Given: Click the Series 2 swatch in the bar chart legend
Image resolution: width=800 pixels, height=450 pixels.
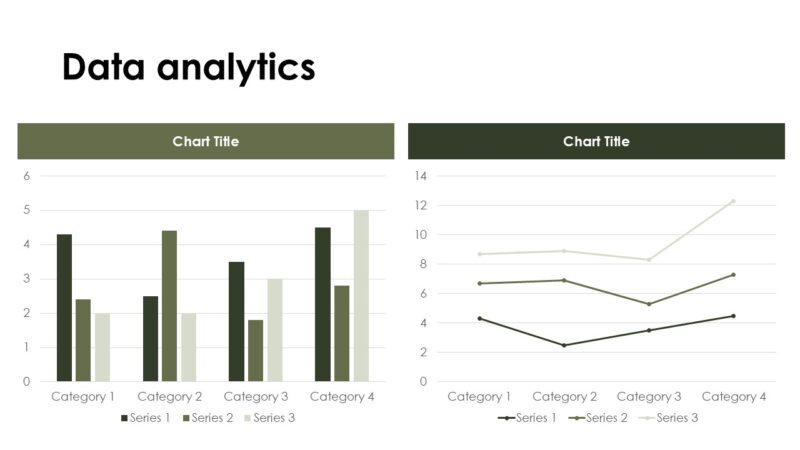Looking at the screenshot, I should click(x=186, y=418).
